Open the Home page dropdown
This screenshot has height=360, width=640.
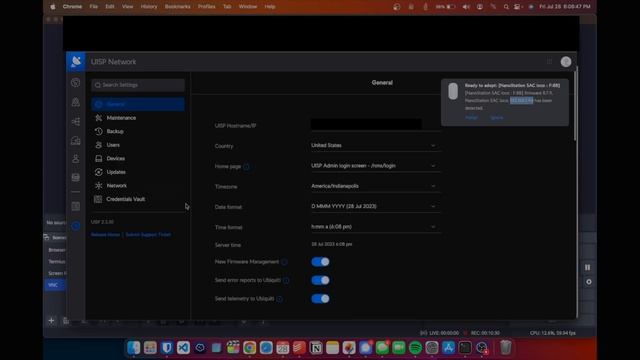tap(375, 166)
